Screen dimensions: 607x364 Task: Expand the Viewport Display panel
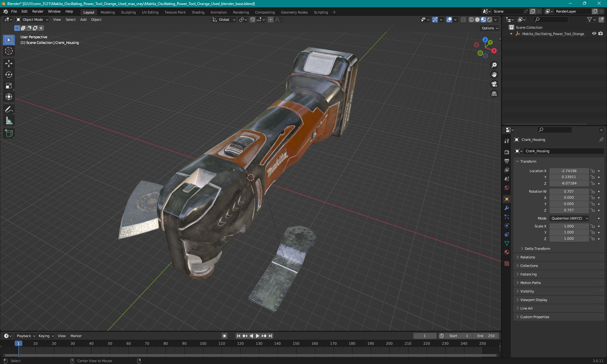pos(534,300)
